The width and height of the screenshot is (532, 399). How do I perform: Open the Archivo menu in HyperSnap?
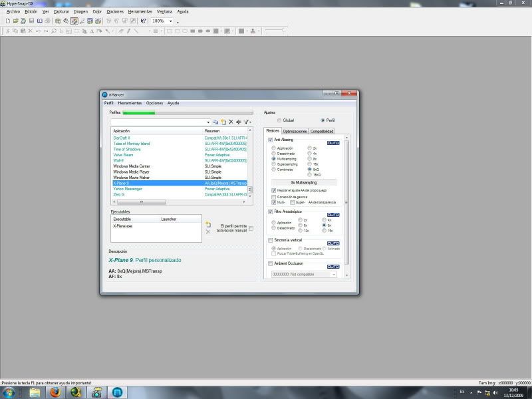[13, 11]
